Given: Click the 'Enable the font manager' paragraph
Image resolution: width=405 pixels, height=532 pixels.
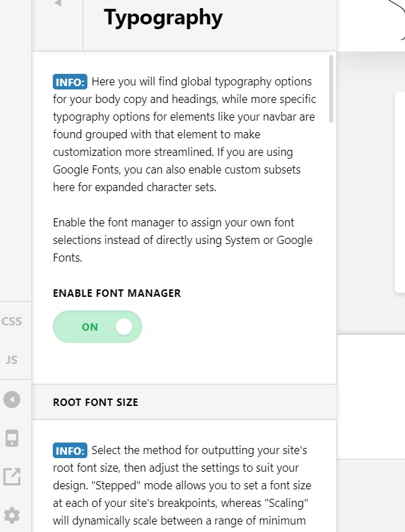Looking at the screenshot, I should (x=182, y=240).
